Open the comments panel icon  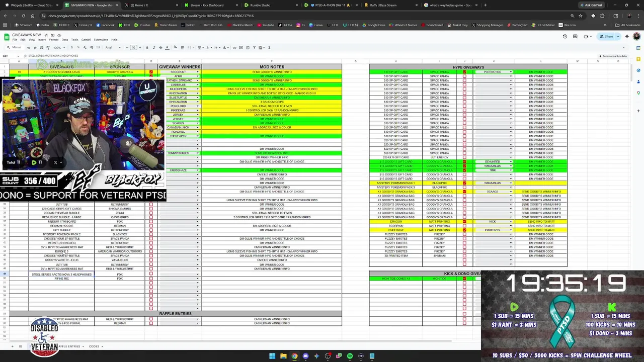click(x=576, y=36)
